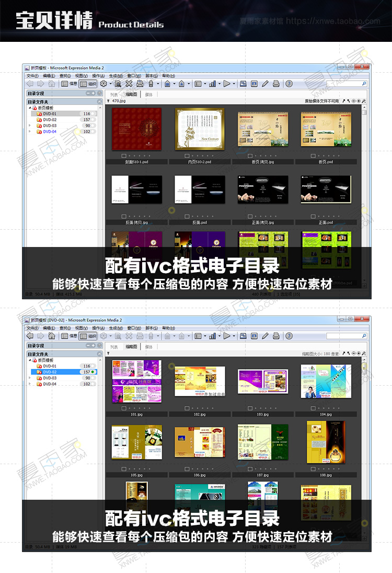Open the 生成(M) menu in the top window

[116, 76]
